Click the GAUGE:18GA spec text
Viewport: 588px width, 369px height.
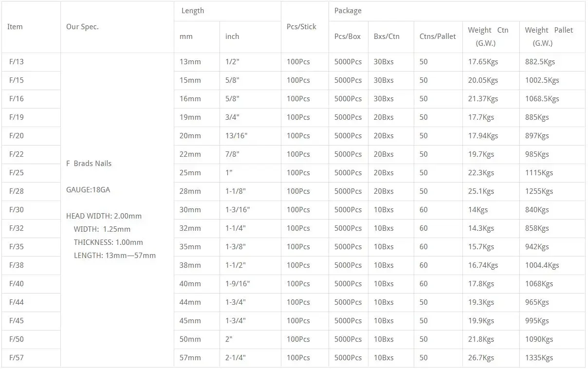point(88,190)
